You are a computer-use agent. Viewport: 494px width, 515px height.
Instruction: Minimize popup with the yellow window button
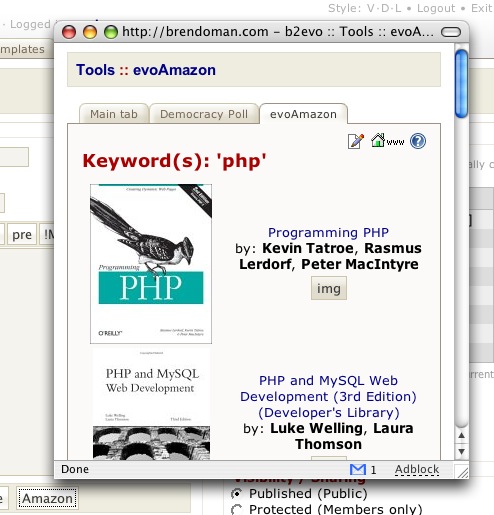point(90,32)
